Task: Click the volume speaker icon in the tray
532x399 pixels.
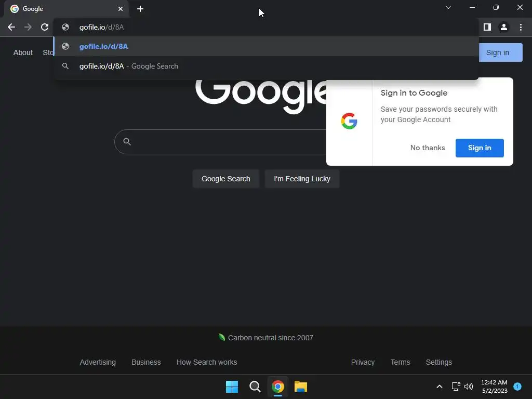Action: tap(469, 387)
